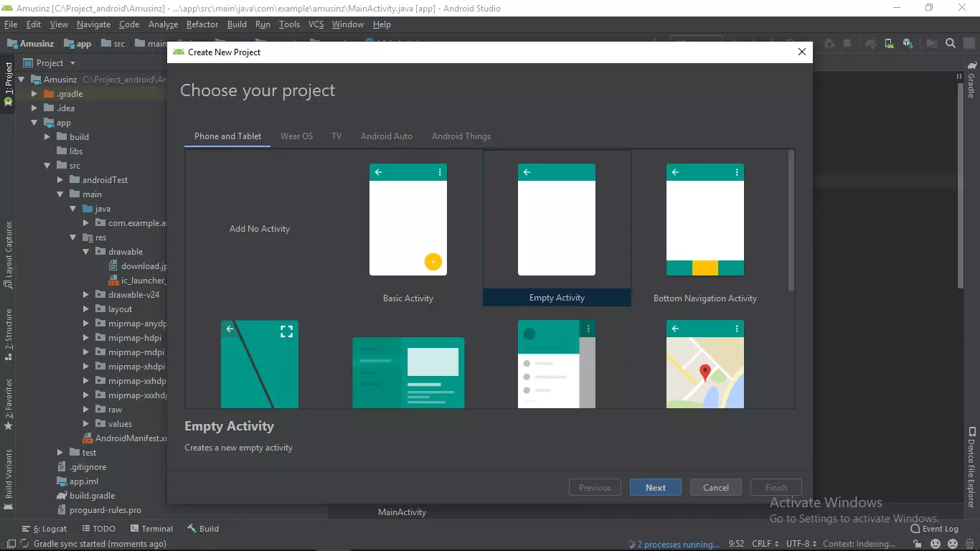980x551 pixels.
Task: Click the Finish button
Action: pyautogui.click(x=776, y=488)
